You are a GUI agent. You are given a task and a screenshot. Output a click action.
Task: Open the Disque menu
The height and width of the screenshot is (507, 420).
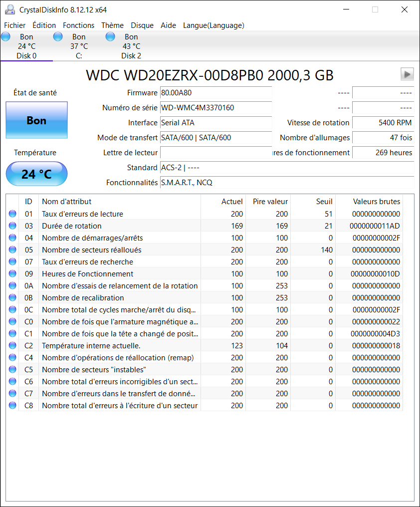pyautogui.click(x=142, y=25)
